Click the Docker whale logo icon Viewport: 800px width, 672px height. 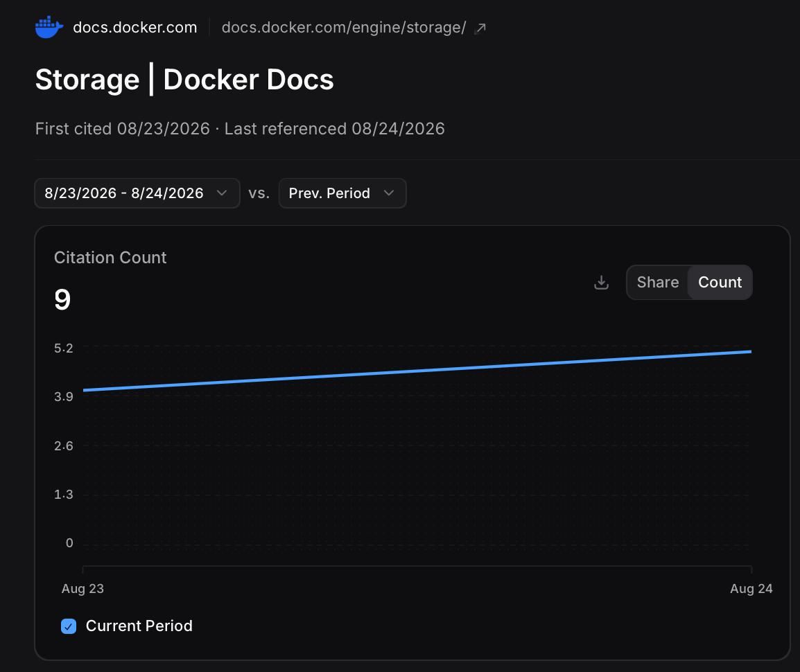(49, 27)
